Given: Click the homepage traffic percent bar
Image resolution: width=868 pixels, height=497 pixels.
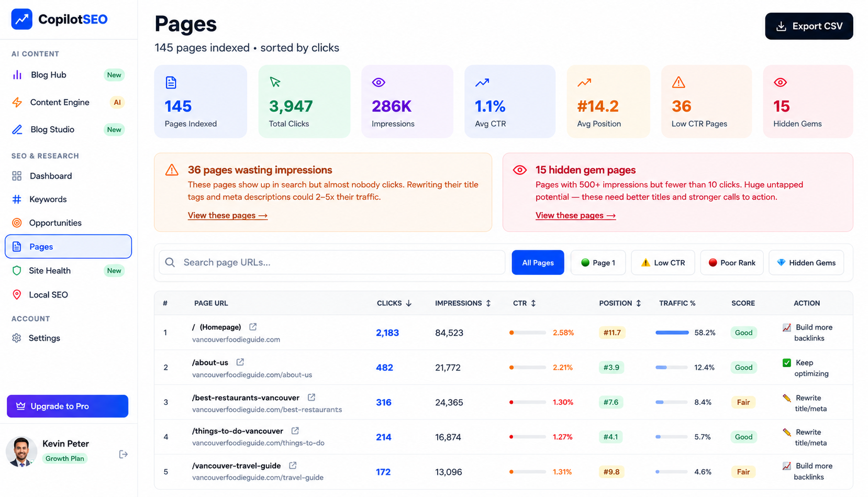Looking at the screenshot, I should point(672,333).
